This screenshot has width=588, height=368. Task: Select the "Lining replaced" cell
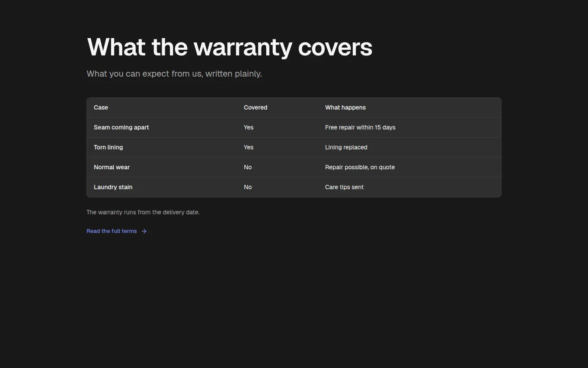409,147
